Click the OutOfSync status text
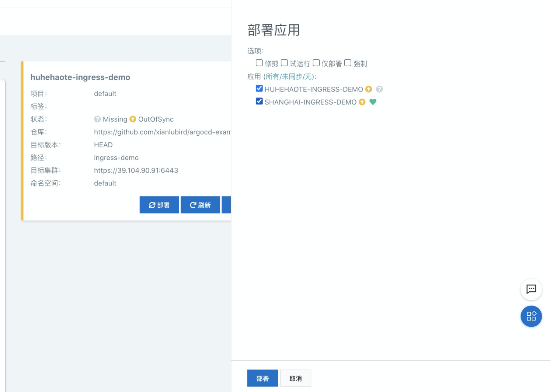This screenshot has height=392, width=550. tap(156, 119)
